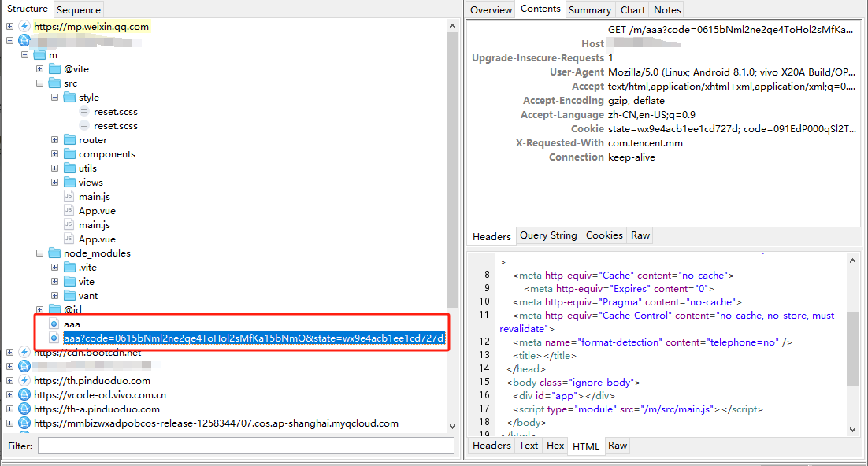This screenshot has width=868, height=466.
Task: Expand the views folder
Action: click(54, 182)
